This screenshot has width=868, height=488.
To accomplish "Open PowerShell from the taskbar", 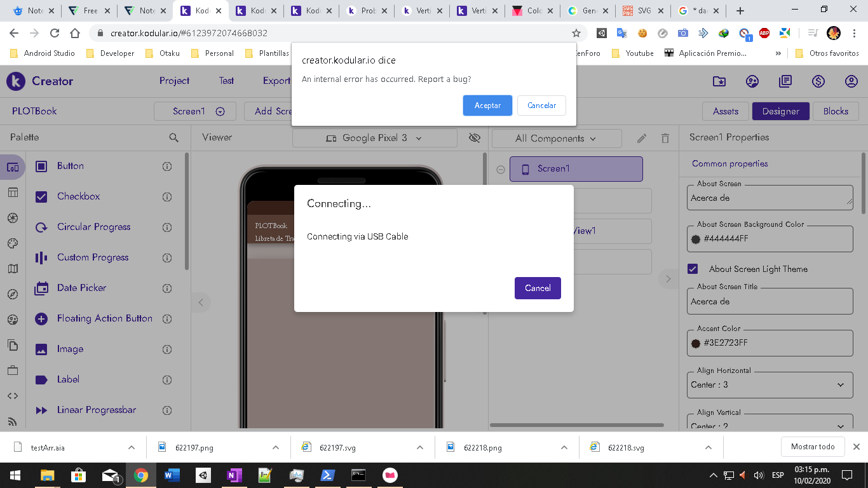I will pyautogui.click(x=327, y=475).
